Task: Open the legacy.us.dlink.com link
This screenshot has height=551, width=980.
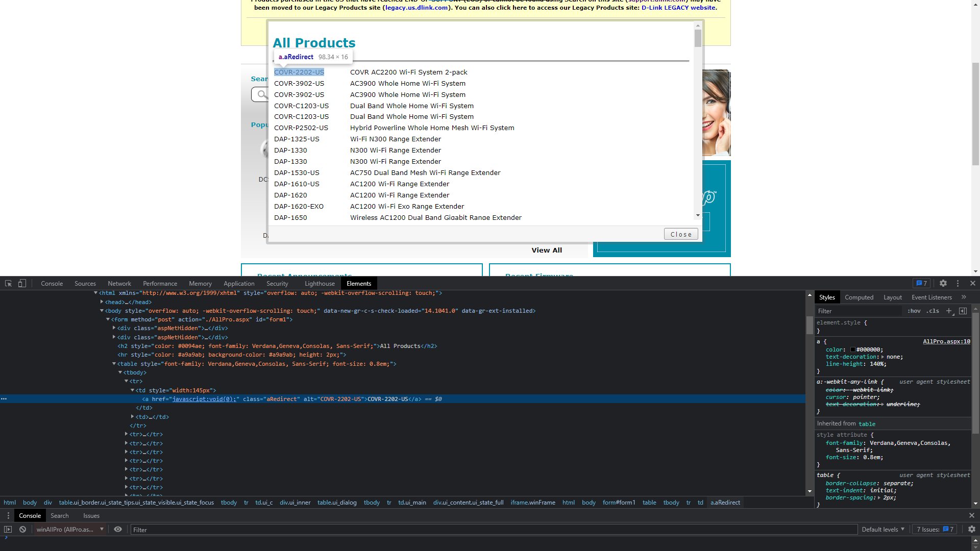Action: [416, 8]
